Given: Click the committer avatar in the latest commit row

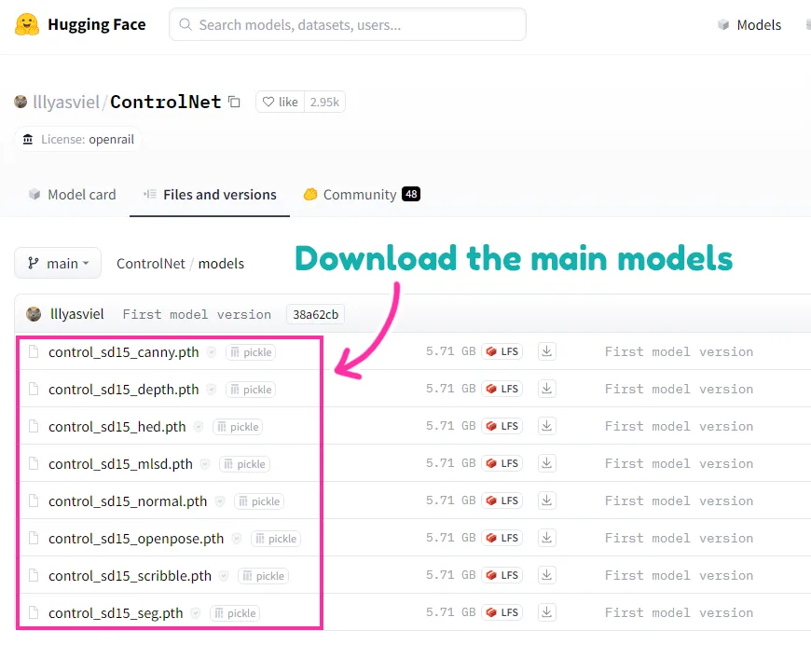Looking at the screenshot, I should 34,314.
